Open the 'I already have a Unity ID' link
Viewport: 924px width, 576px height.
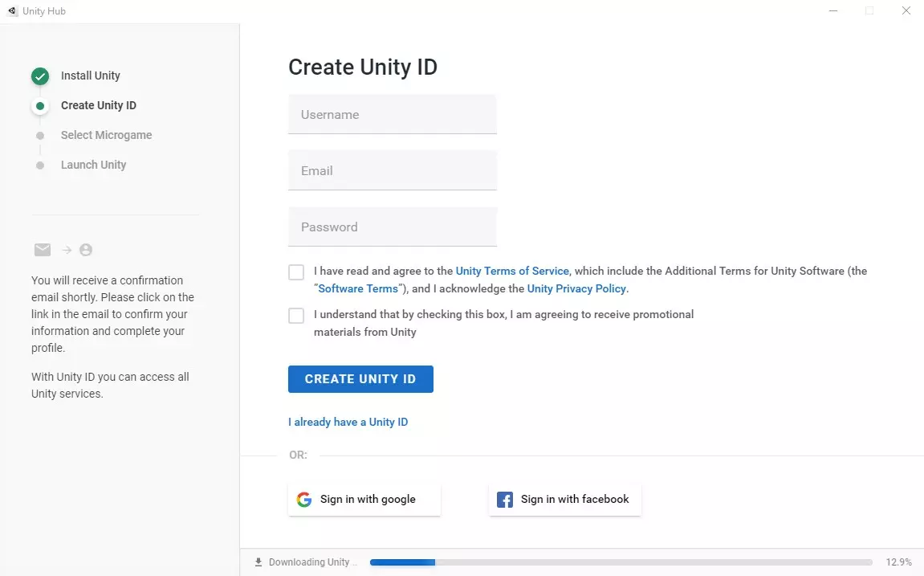tap(348, 422)
